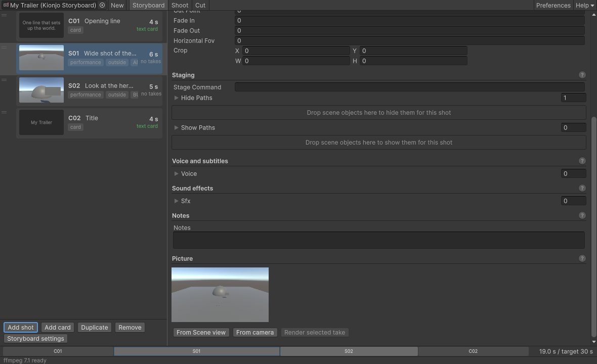
Task: Select the C01 Opening line card
Action: [90, 25]
